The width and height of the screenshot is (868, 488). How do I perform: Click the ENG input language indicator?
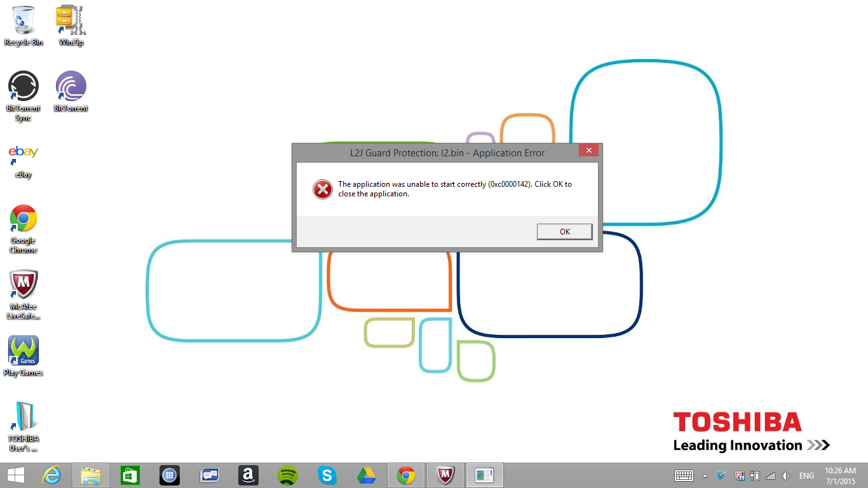point(806,476)
